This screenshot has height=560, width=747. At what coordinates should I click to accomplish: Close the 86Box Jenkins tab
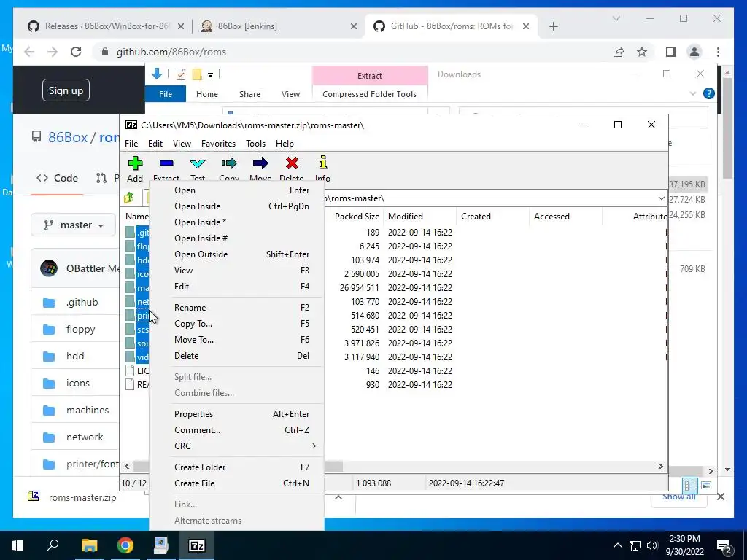354,26
